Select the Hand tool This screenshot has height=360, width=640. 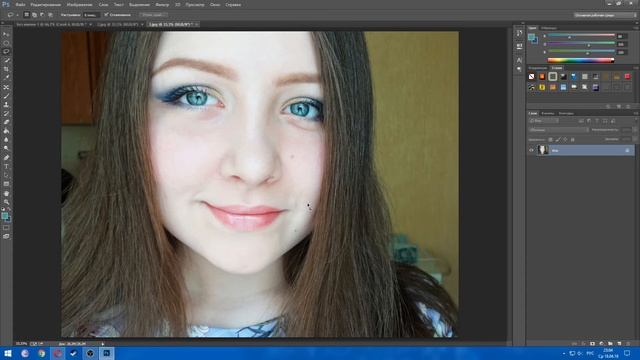coord(6,193)
